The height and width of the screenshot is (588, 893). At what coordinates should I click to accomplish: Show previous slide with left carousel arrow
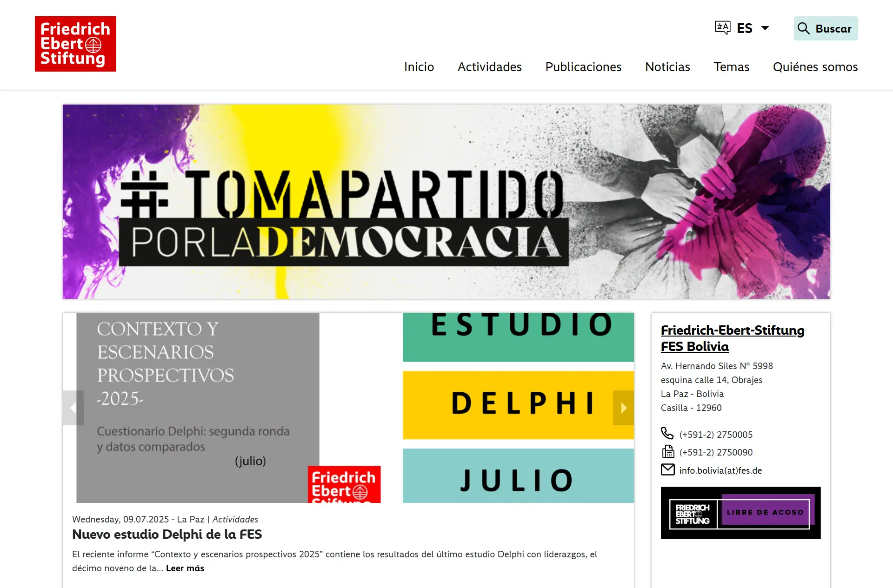click(73, 408)
